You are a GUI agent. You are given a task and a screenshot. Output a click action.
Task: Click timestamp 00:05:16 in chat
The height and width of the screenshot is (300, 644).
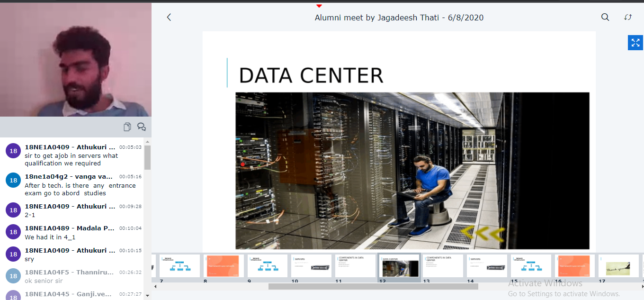pos(130,177)
